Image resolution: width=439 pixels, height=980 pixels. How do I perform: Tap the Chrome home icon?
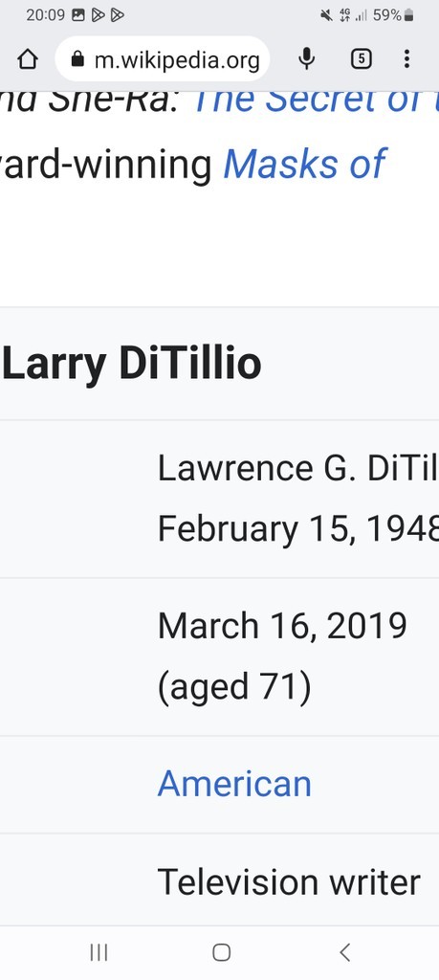28,59
